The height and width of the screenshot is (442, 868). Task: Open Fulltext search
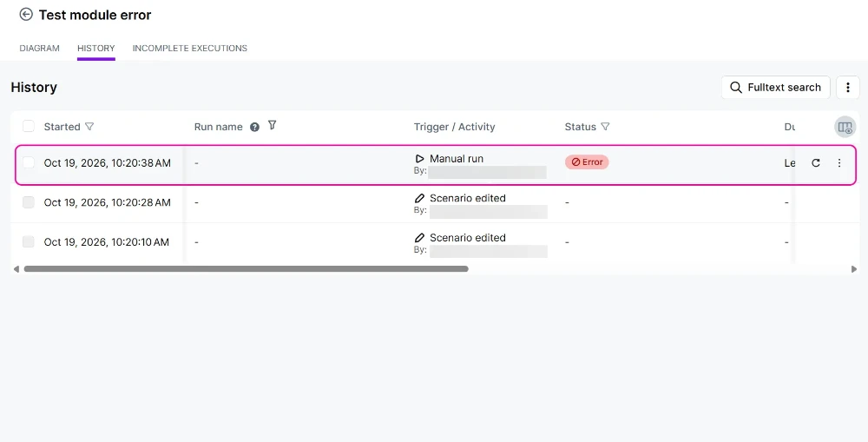click(775, 88)
